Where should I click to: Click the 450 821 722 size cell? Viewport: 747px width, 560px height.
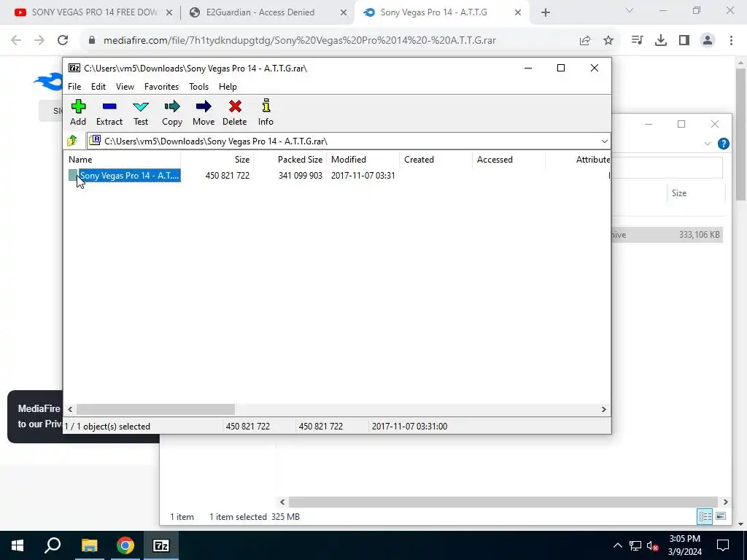click(228, 176)
